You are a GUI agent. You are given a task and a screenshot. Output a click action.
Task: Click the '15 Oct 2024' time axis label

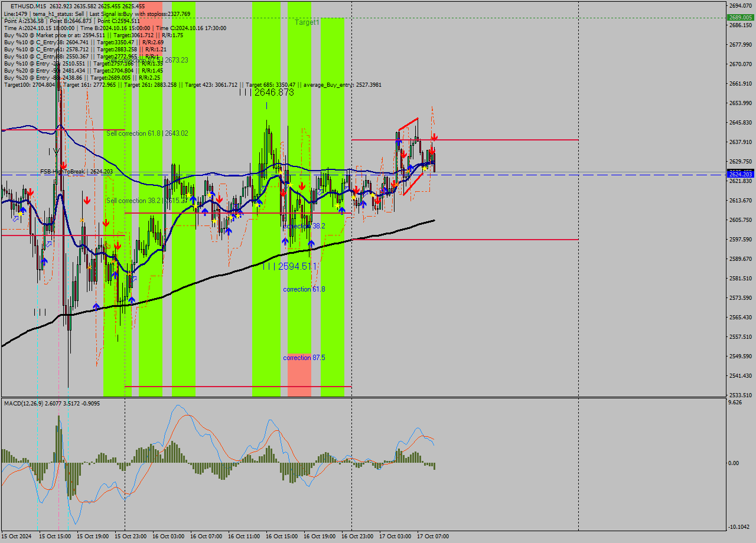[17, 537]
